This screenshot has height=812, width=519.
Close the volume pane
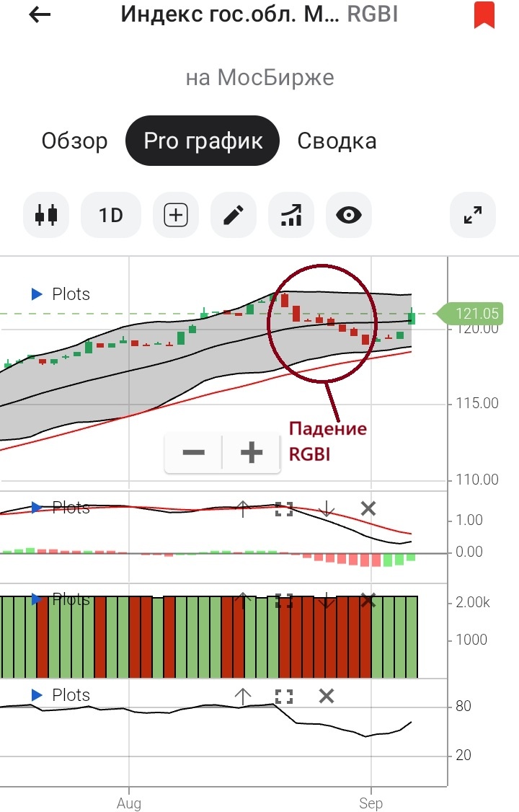point(368,601)
